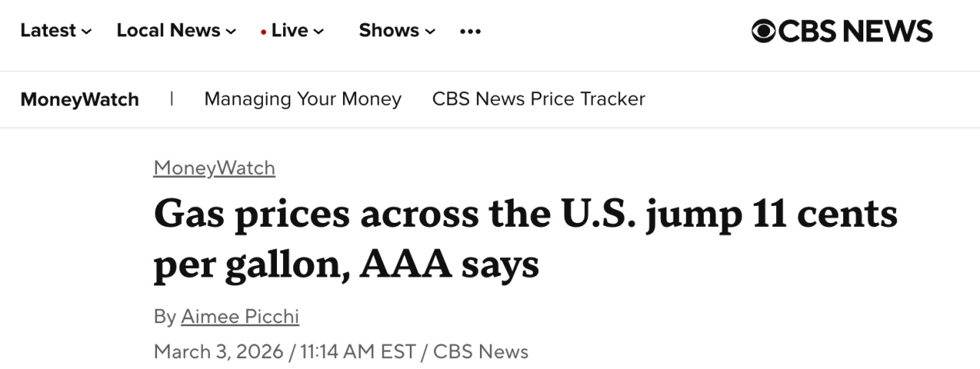Open the Shows menu label

pos(389,31)
